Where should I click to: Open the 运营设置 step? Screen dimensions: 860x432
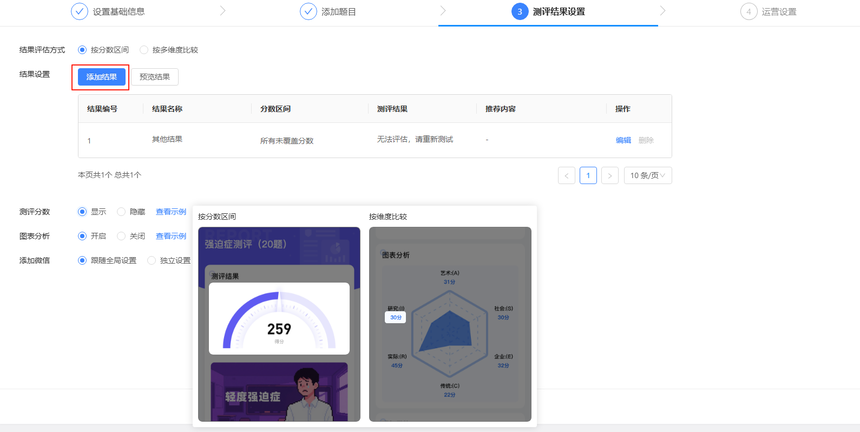point(779,12)
